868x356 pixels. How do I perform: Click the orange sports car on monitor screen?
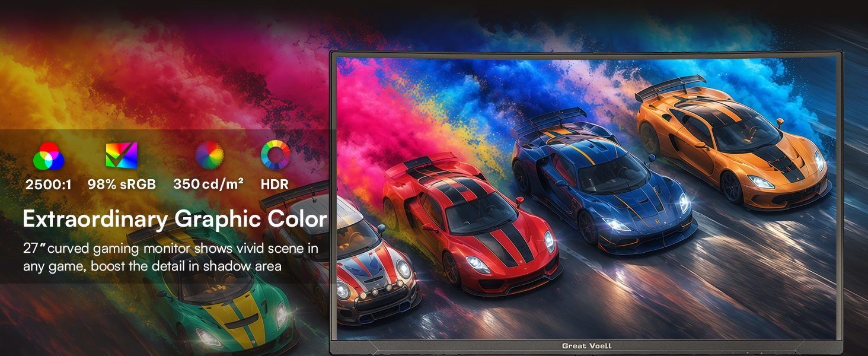click(x=734, y=142)
